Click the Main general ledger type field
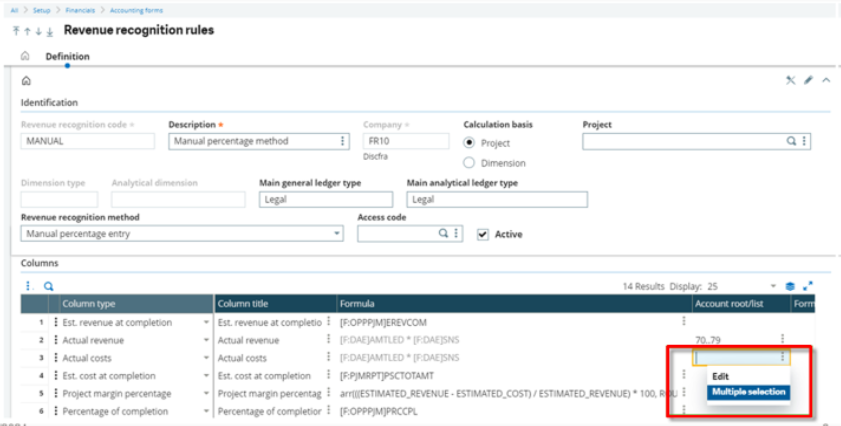This screenshot has width=841, height=426. tap(324, 200)
